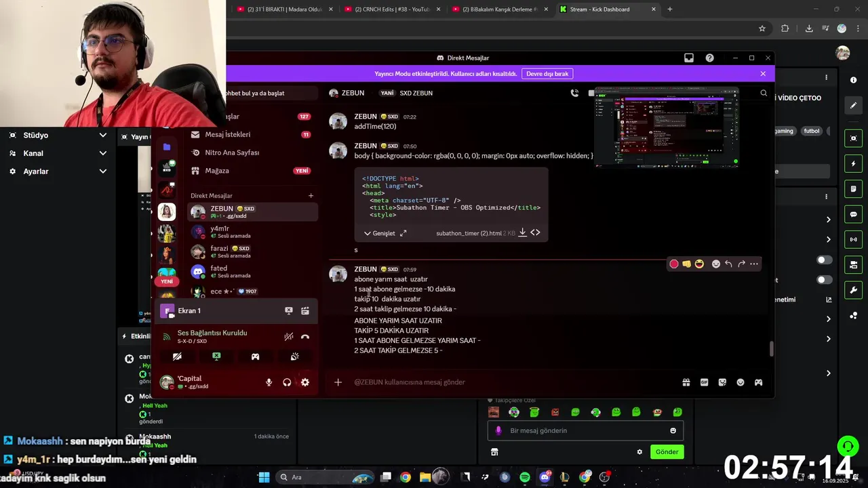
Task: Open Mesaj İstekleri in Discord
Action: 252,134
